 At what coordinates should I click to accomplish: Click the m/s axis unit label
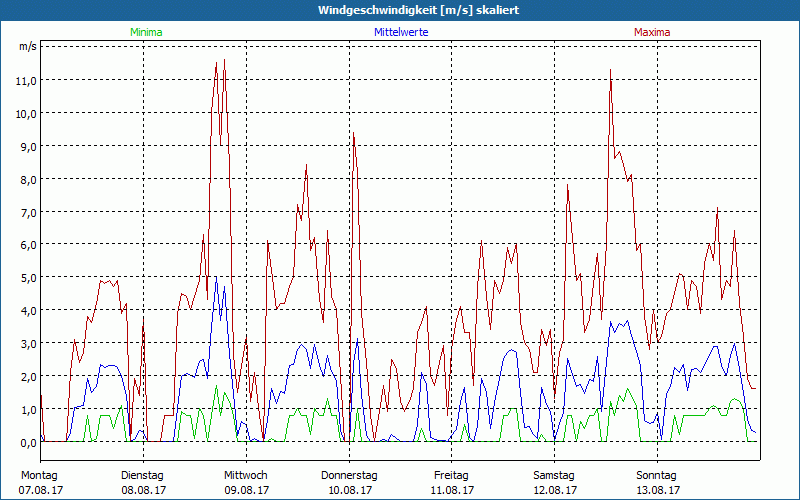pyautogui.click(x=28, y=46)
